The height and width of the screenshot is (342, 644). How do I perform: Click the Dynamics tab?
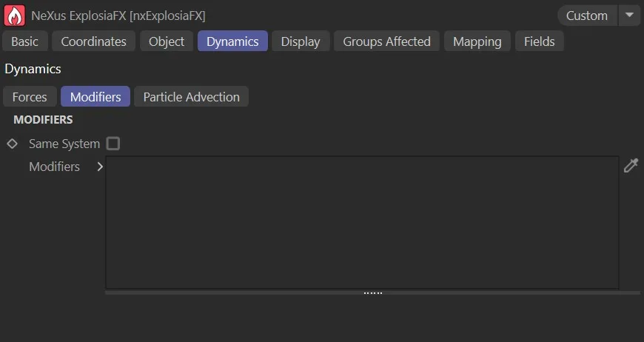coord(232,41)
